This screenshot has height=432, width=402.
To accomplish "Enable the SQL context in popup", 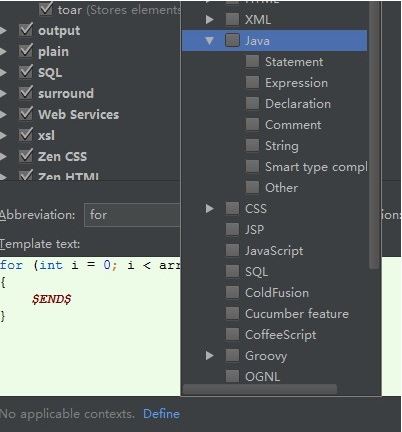I will (232, 271).
